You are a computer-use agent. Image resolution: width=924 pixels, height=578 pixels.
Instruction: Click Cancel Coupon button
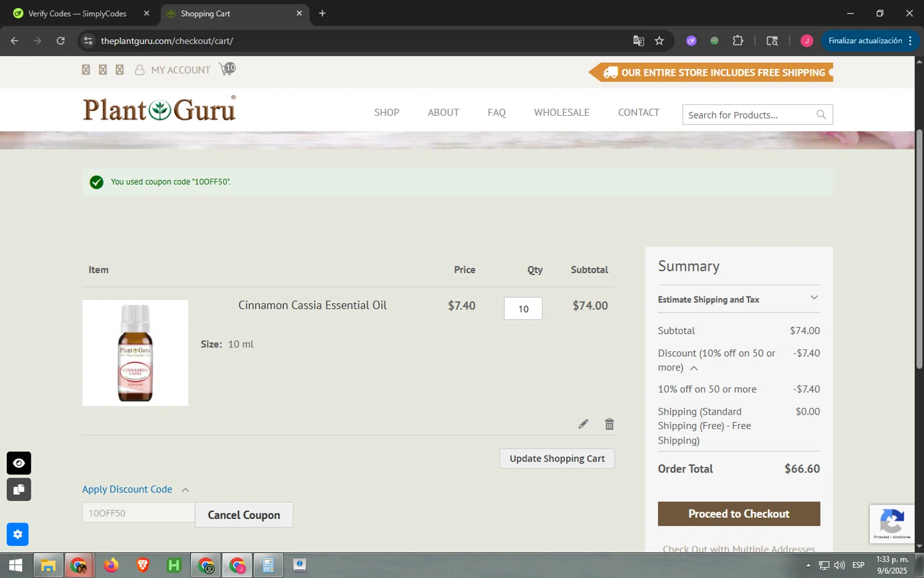[x=244, y=515]
